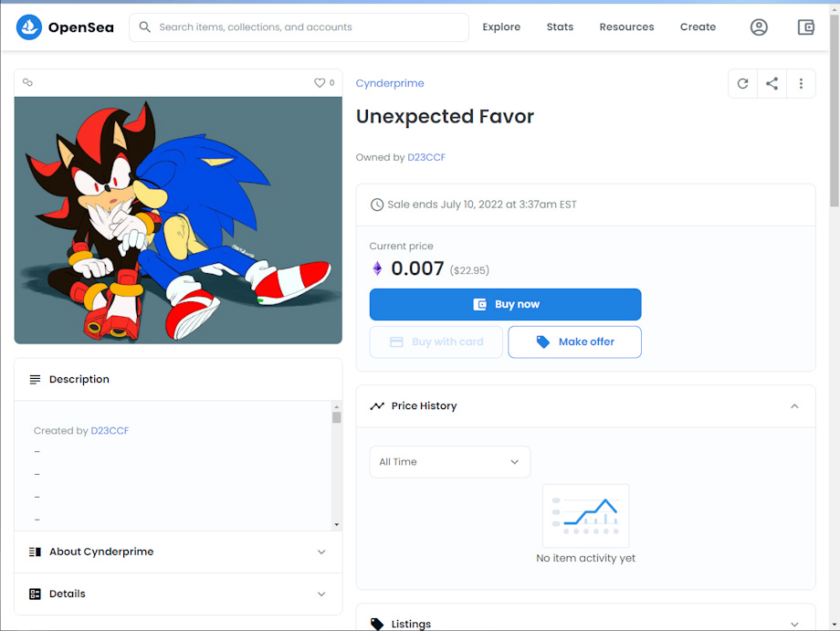Click the chain link icon above artwork
Viewport: 840px width, 631px height.
pos(27,82)
